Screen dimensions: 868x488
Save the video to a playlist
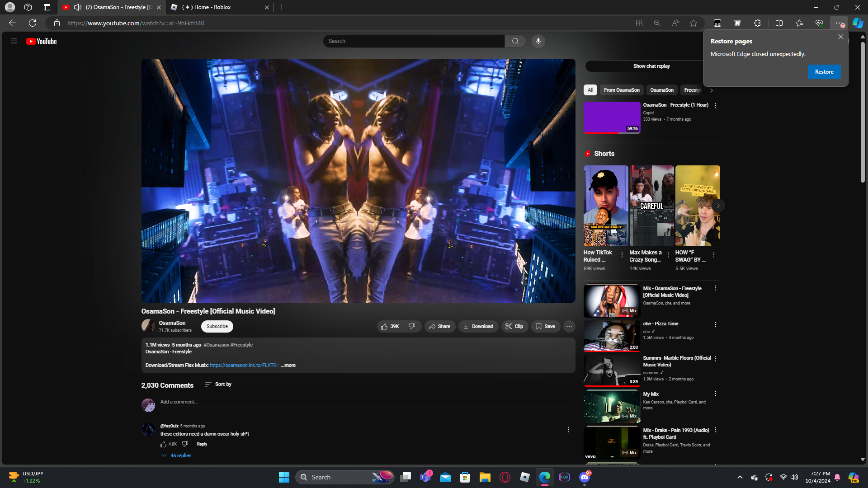[x=546, y=326]
